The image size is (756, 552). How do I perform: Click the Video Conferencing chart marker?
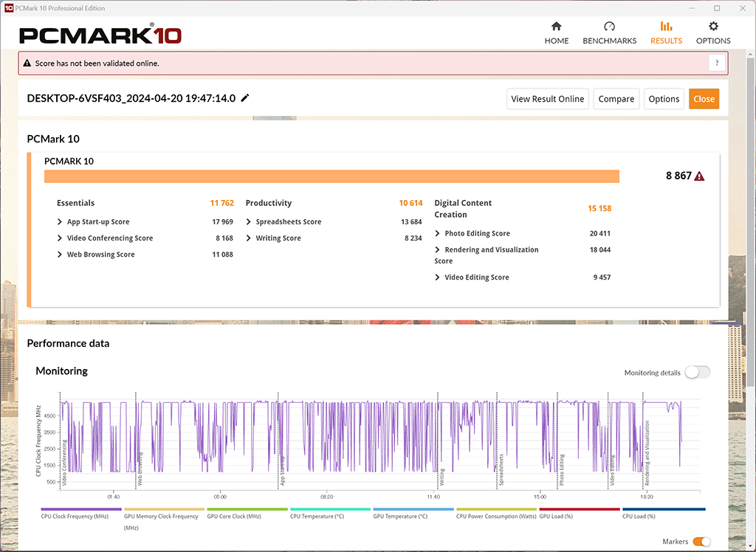[63, 462]
